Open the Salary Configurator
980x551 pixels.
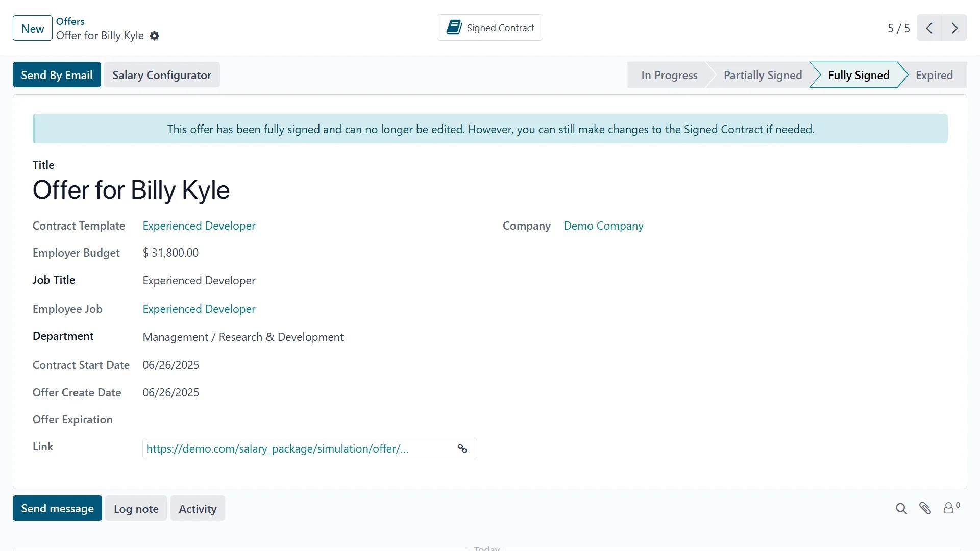(162, 76)
